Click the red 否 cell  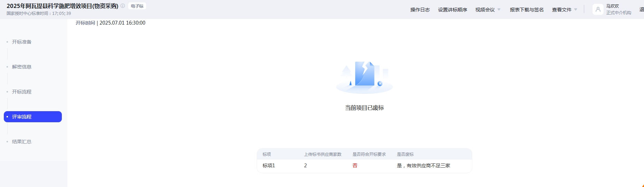pyautogui.click(x=355, y=166)
